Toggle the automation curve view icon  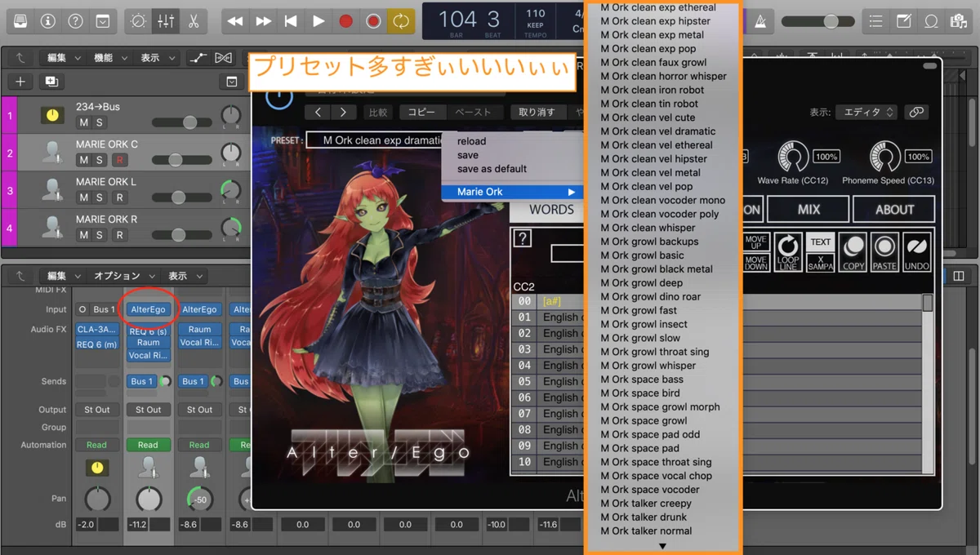click(197, 58)
